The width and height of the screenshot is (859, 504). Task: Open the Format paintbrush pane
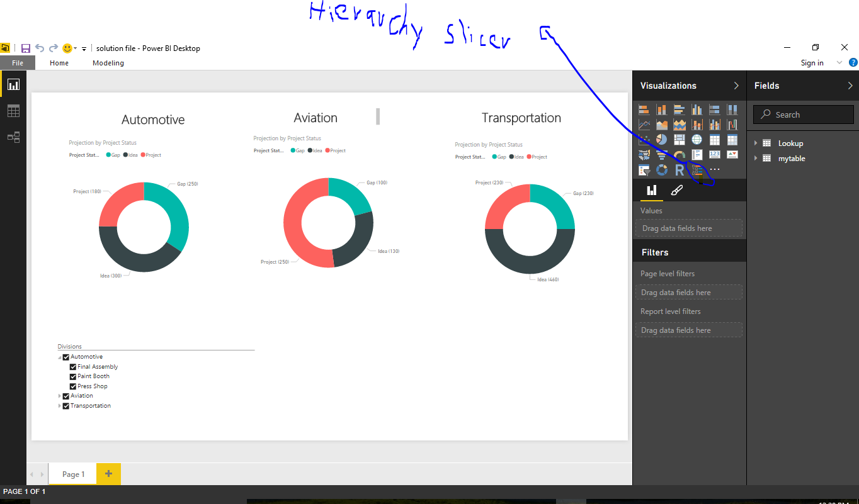pos(677,190)
